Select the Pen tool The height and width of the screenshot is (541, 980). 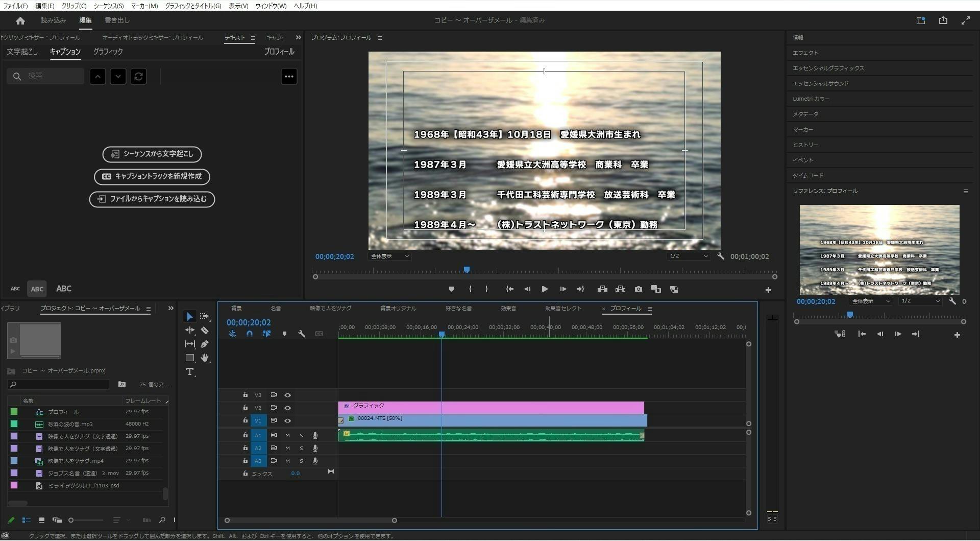(205, 344)
